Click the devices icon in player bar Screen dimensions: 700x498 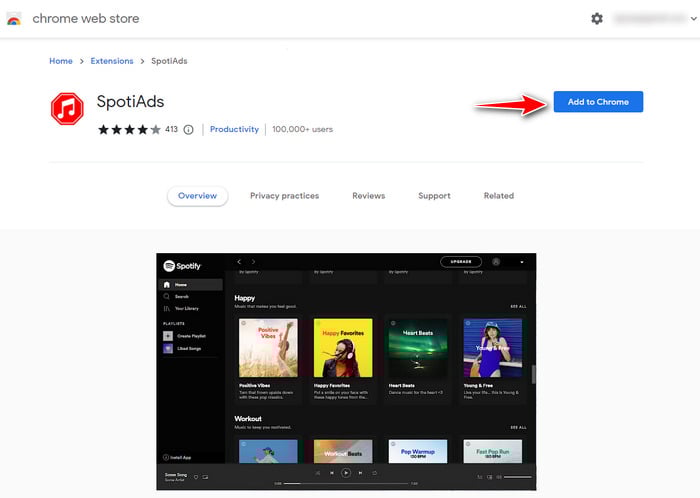[x=490, y=477]
